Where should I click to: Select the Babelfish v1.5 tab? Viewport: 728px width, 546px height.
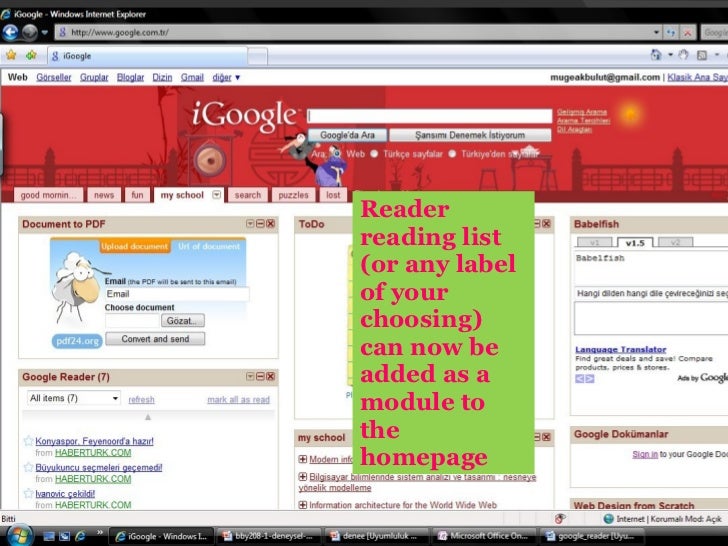click(635, 242)
